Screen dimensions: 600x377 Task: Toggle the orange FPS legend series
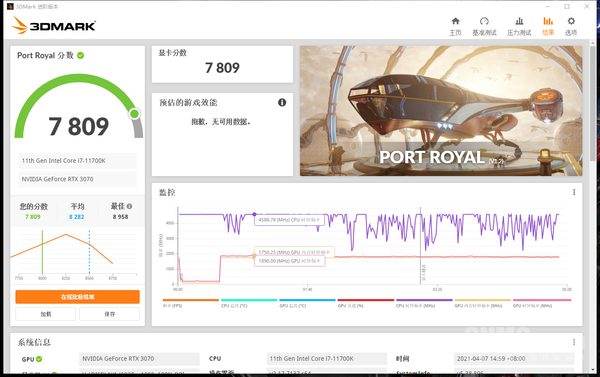(x=191, y=303)
